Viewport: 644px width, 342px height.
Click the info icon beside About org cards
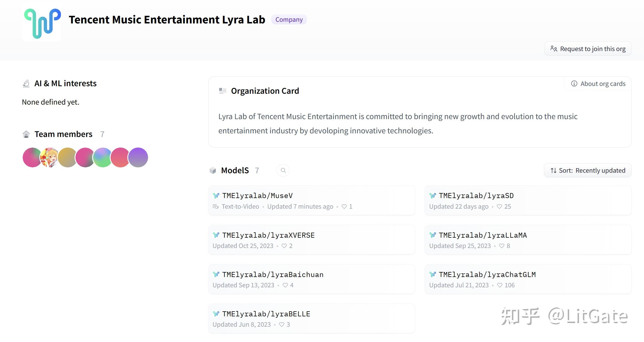click(574, 84)
